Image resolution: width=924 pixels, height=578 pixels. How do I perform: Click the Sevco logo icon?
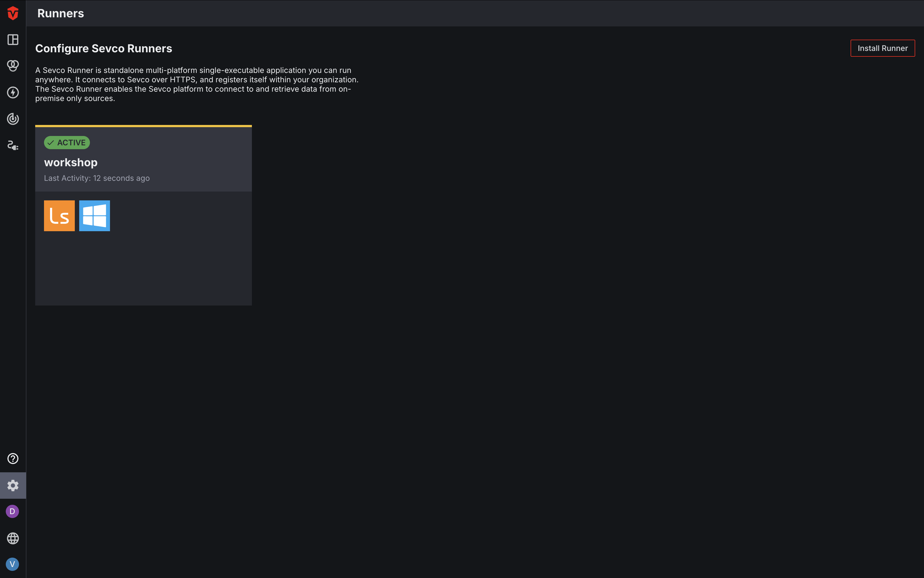[x=13, y=13]
